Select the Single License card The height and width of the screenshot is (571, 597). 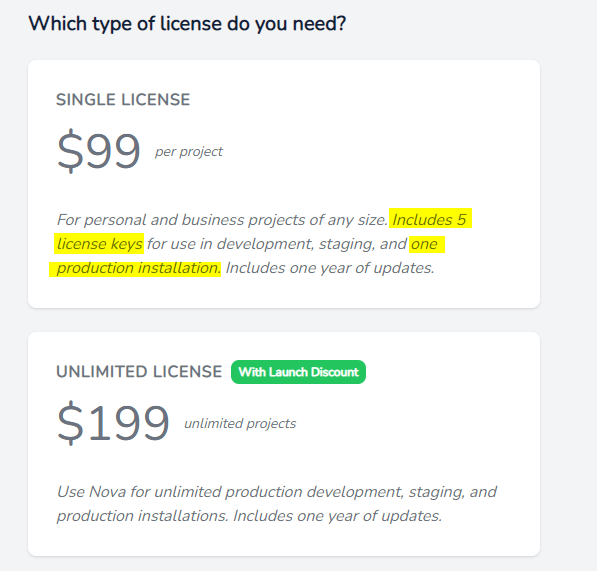pyautogui.click(x=284, y=184)
